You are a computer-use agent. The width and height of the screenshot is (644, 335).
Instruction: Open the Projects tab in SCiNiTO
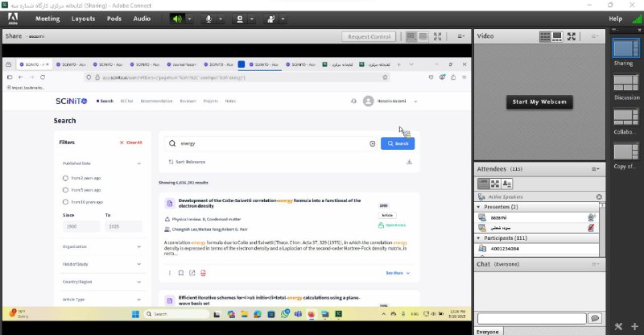click(x=211, y=101)
